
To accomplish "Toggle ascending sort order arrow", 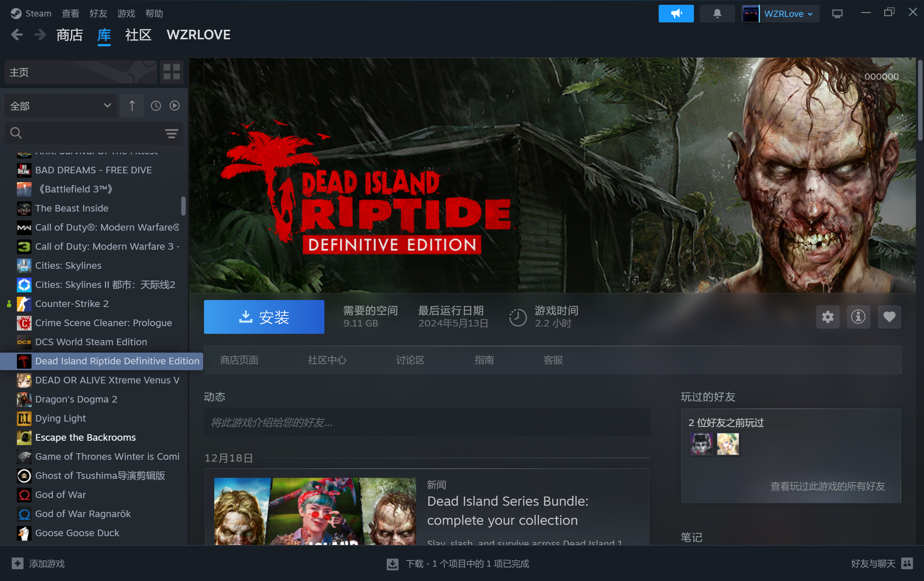I will click(132, 106).
